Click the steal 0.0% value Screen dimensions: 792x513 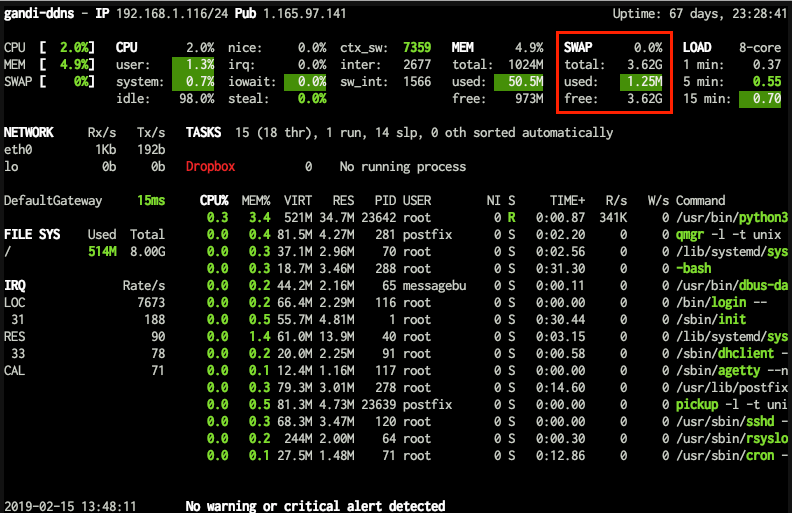coord(312,98)
